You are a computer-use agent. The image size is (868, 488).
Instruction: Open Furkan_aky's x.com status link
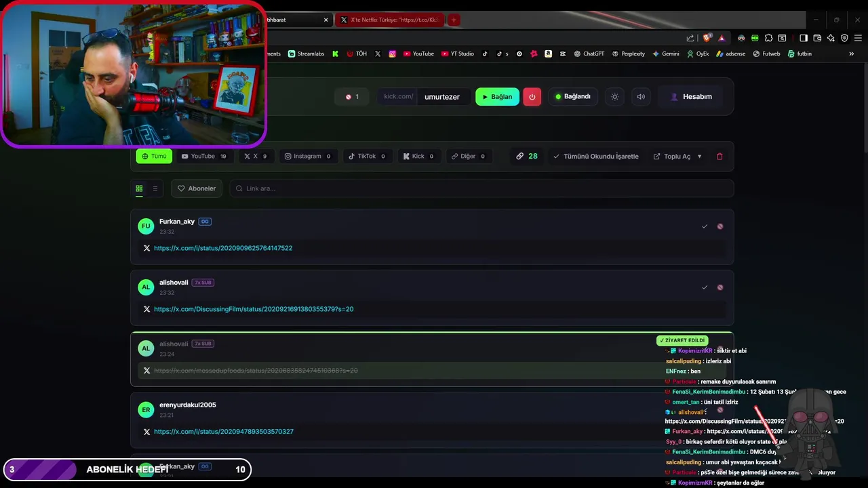point(223,248)
